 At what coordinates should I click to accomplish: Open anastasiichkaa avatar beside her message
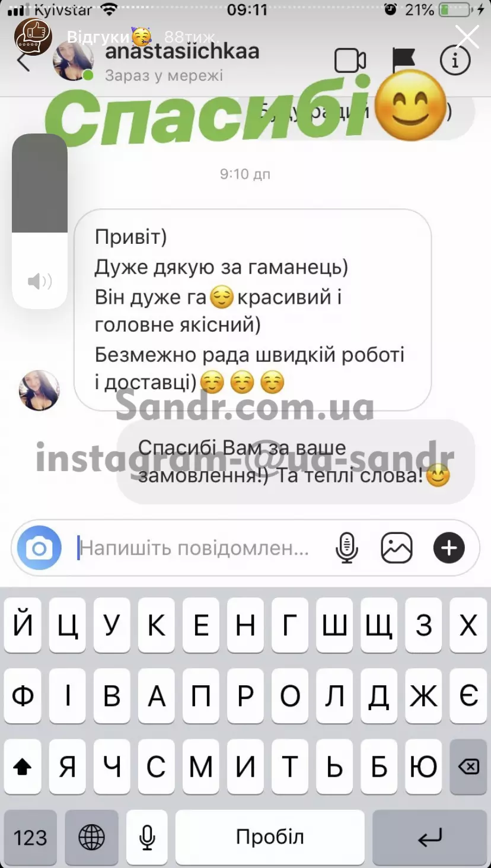coord(40,390)
